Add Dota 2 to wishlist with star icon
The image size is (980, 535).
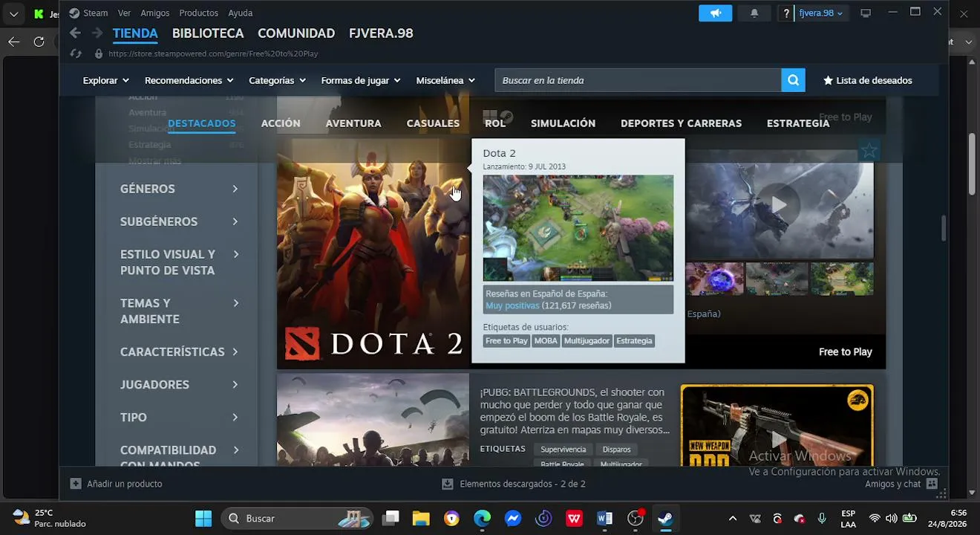pos(868,152)
